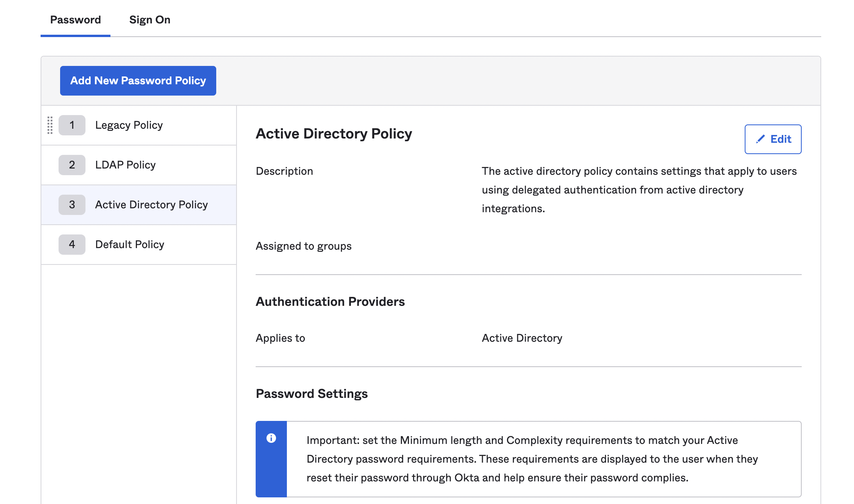Select Default Policy in the sidebar
Viewport: 854px width, 504px height.
point(130,244)
